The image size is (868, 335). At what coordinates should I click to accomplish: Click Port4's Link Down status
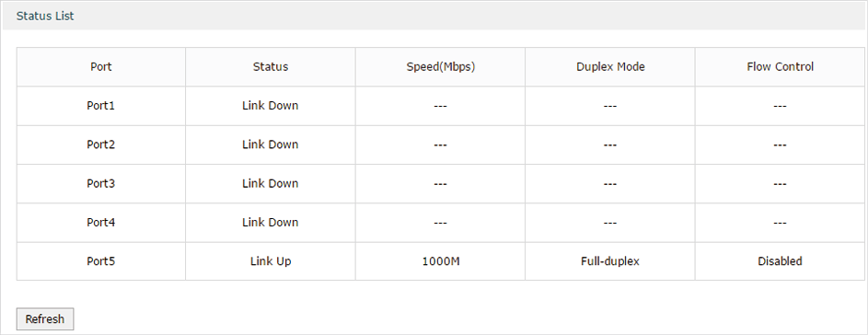pos(270,222)
